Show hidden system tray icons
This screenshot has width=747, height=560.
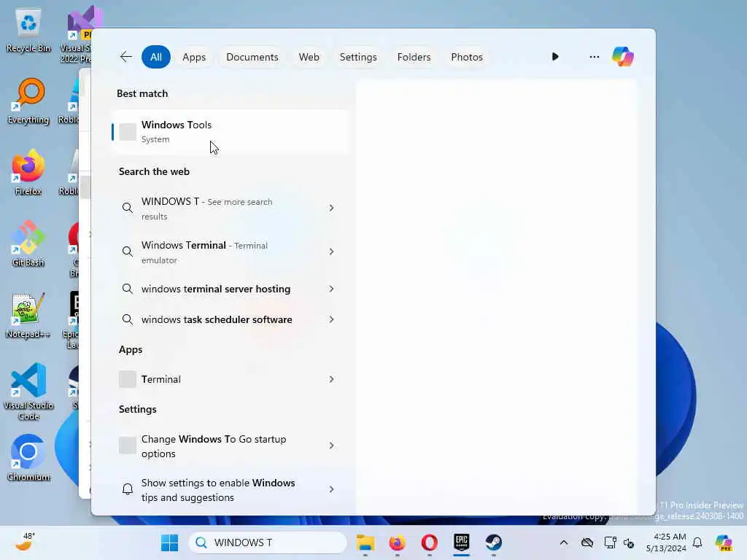pos(564,542)
